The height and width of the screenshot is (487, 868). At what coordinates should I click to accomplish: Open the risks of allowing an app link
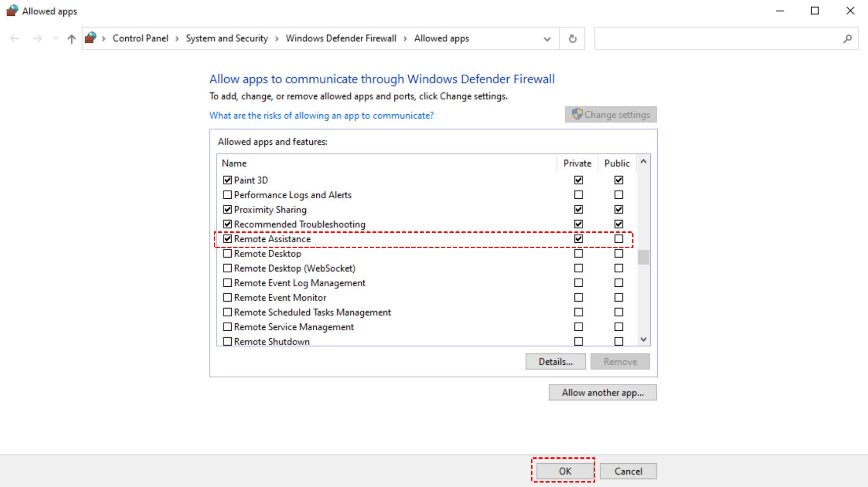click(x=321, y=116)
